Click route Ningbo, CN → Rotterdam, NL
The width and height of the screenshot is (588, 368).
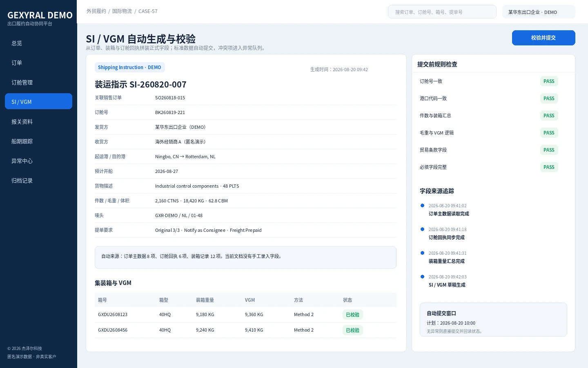click(185, 157)
